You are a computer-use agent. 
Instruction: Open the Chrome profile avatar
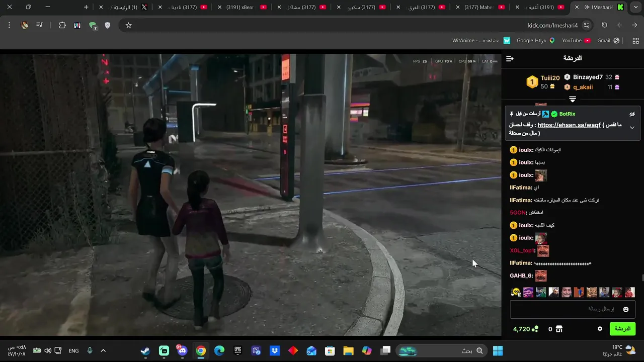click(25, 25)
